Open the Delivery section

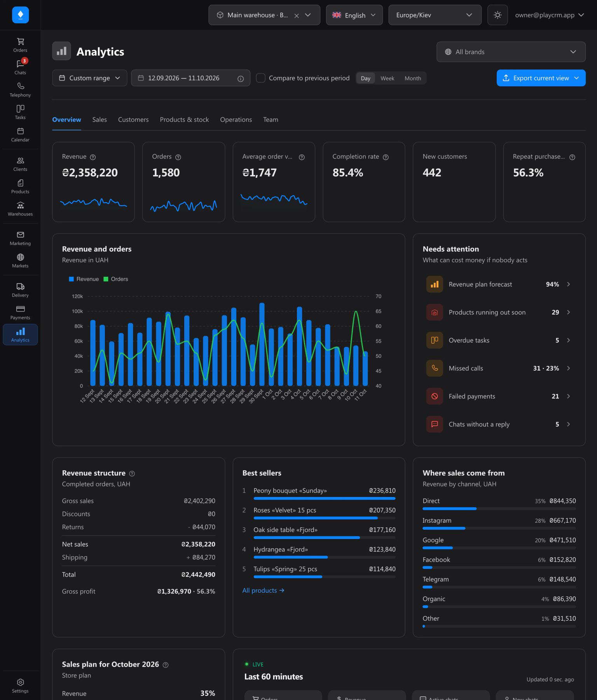pyautogui.click(x=20, y=290)
